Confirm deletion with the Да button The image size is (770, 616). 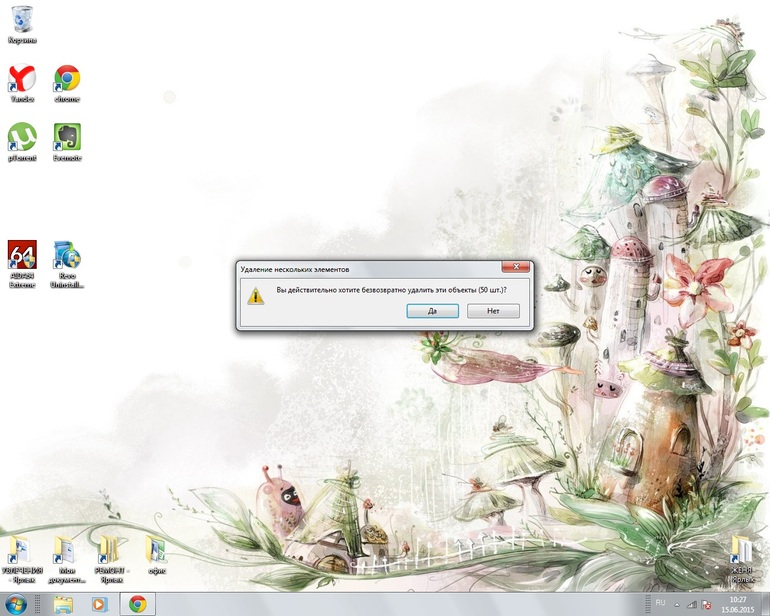tap(432, 311)
